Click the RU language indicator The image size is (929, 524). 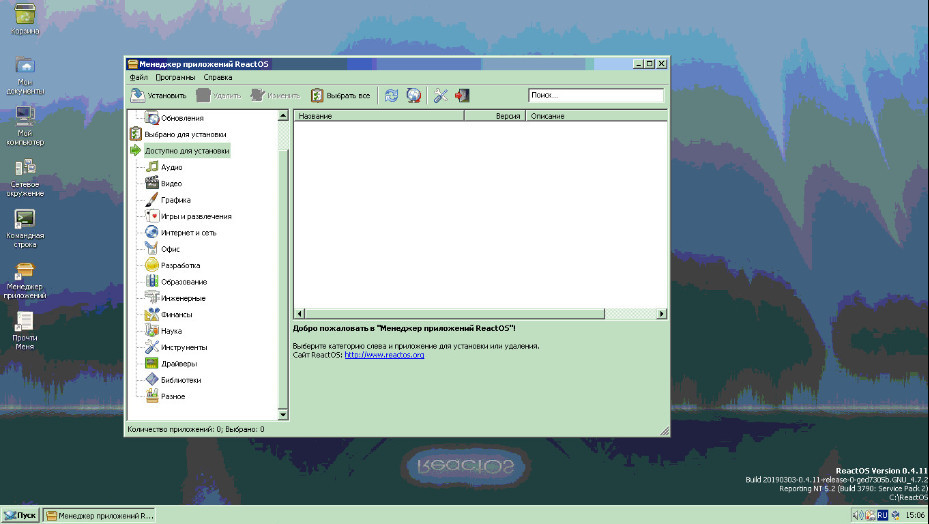point(882,516)
